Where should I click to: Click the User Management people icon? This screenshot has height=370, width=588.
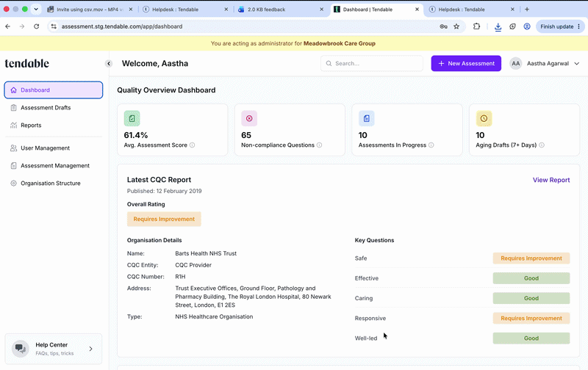pos(13,148)
